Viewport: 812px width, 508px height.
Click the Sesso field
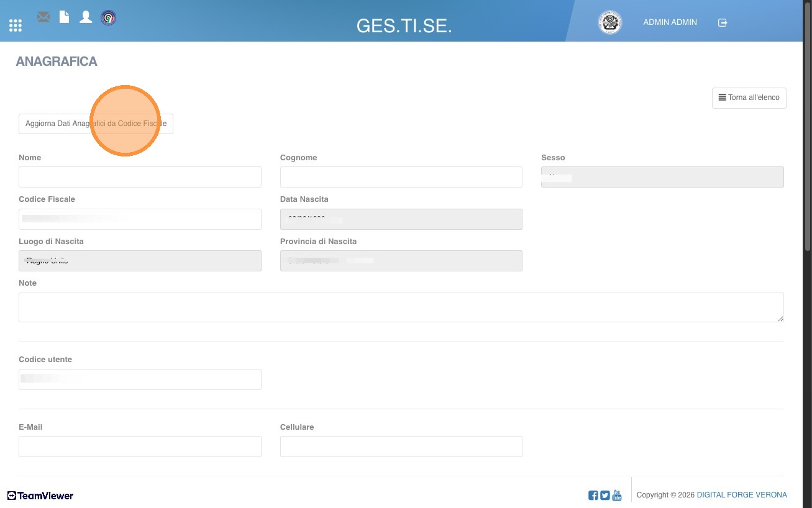click(x=662, y=177)
